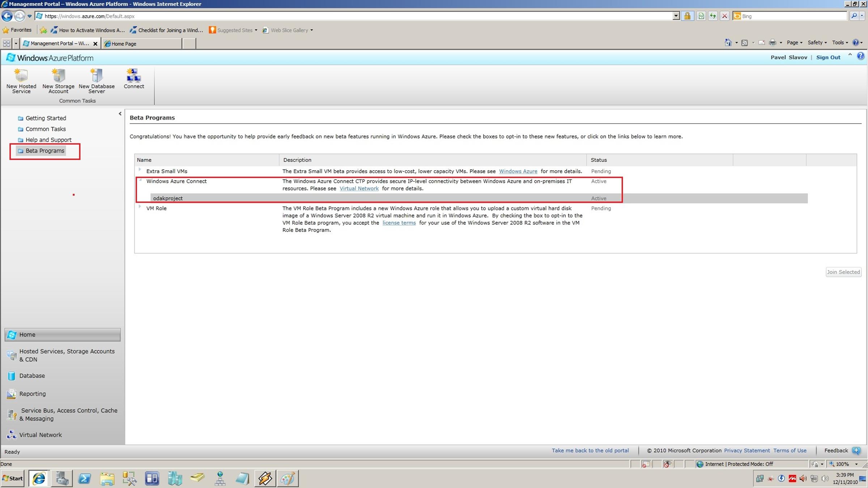Collapse the left navigation pane arrow

(120, 114)
